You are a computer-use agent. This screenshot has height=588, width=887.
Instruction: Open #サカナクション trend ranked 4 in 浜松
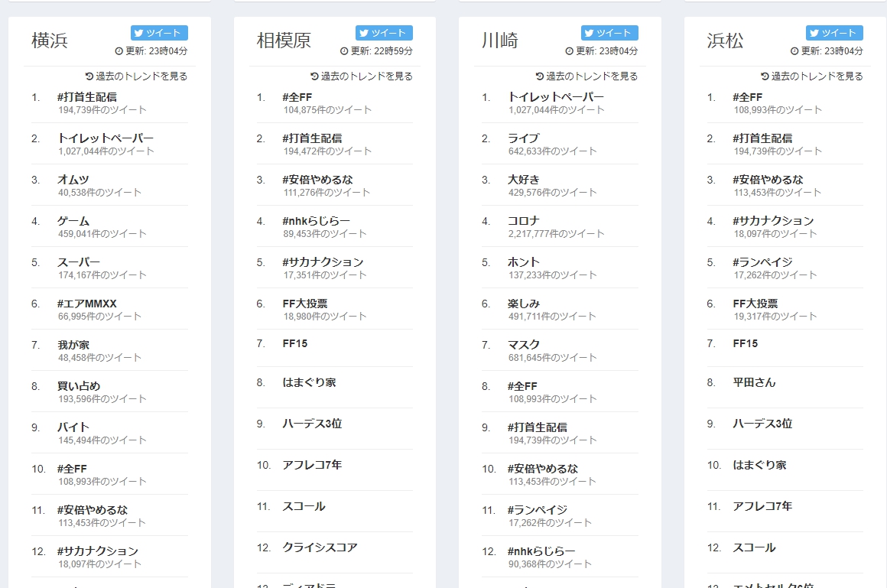tap(773, 221)
